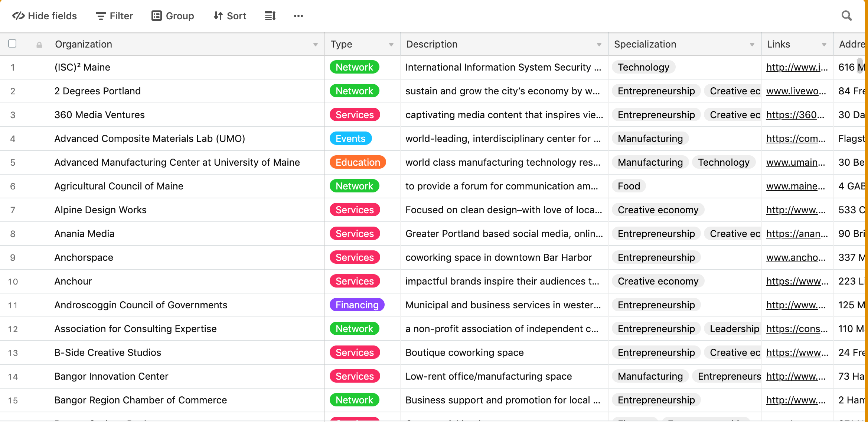Click the Hide fields button
The height and width of the screenshot is (422, 868).
coord(45,16)
